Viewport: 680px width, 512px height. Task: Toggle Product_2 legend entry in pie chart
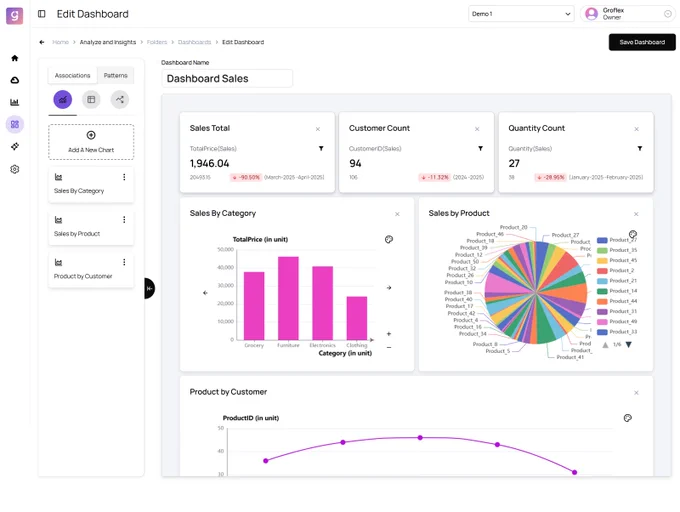[x=615, y=271]
